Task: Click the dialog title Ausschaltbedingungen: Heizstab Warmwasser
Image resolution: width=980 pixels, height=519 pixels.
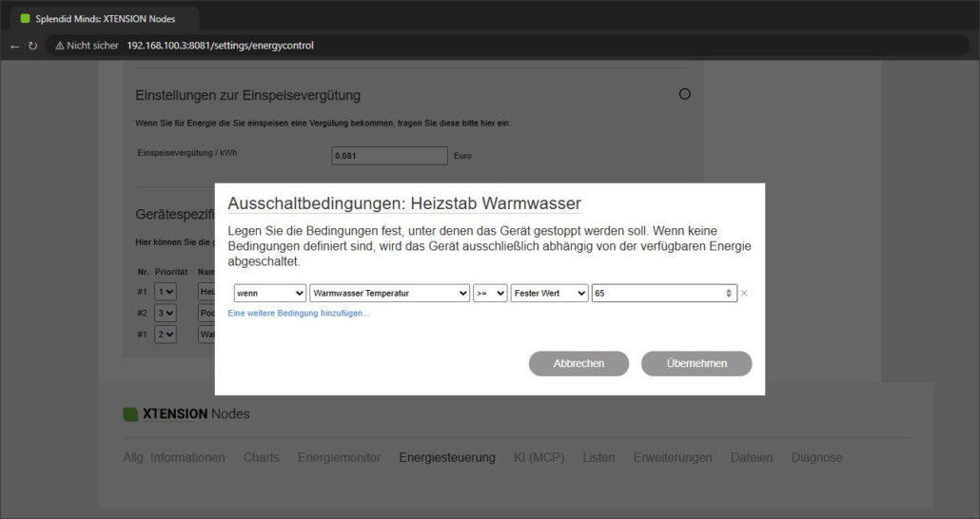Action: 404,203
